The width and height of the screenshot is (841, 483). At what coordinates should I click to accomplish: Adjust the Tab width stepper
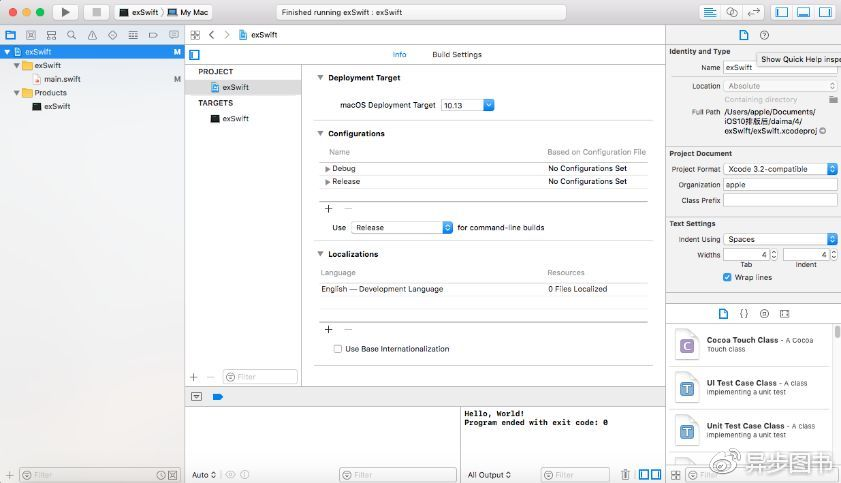[x=774, y=255]
